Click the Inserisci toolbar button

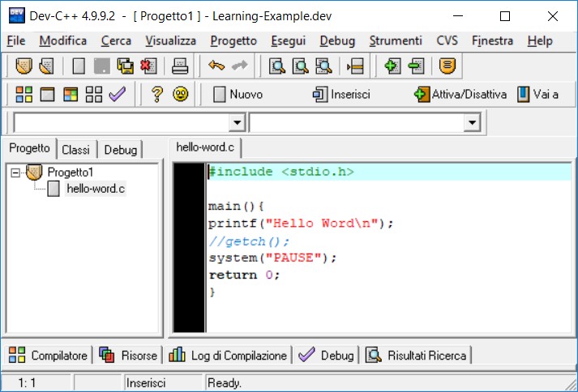pyautogui.click(x=341, y=94)
